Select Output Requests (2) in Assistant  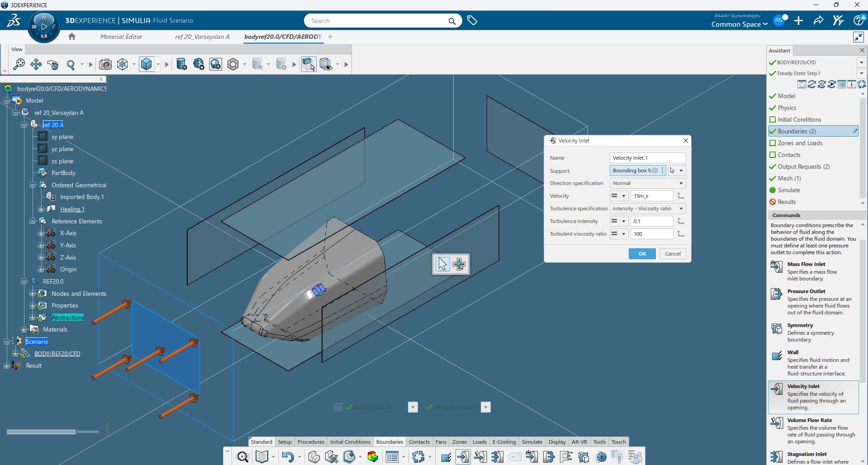pyautogui.click(x=804, y=166)
